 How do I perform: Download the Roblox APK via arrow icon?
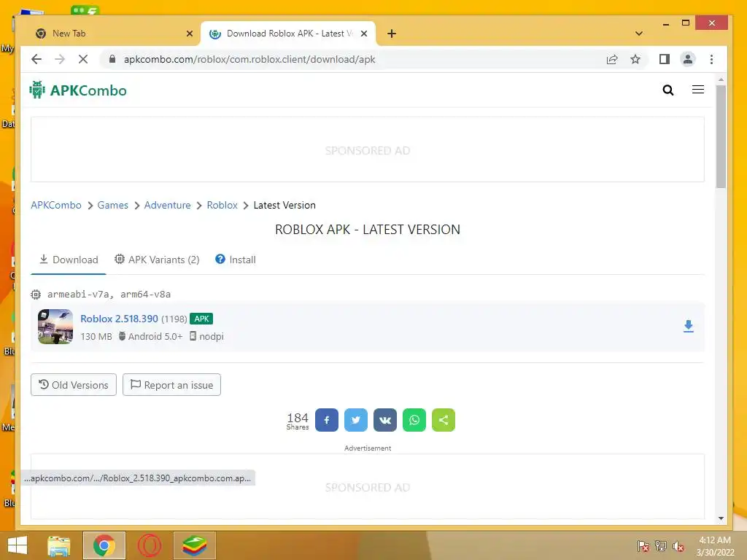tap(689, 326)
